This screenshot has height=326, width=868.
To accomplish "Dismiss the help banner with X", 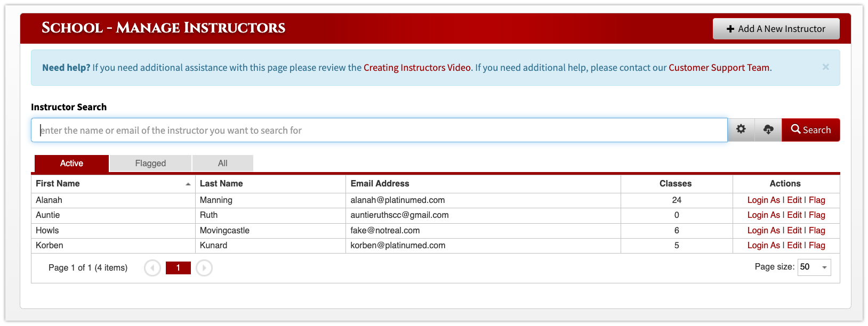I will click(x=825, y=67).
